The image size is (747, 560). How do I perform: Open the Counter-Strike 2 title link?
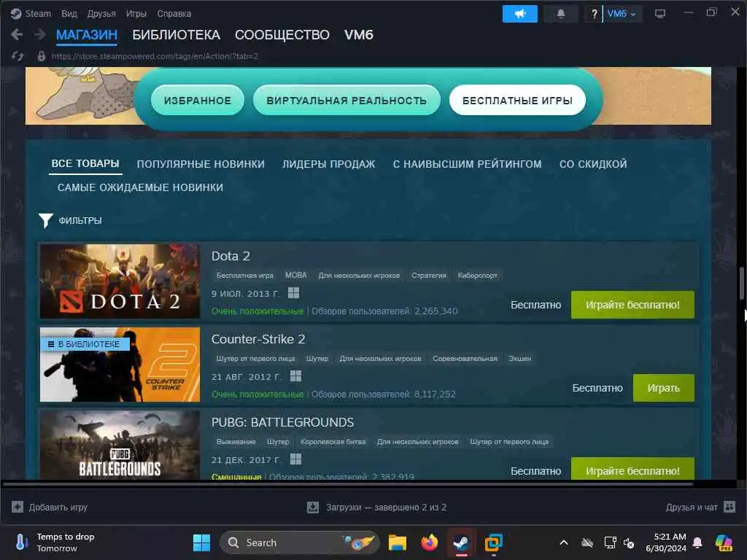pyautogui.click(x=258, y=339)
